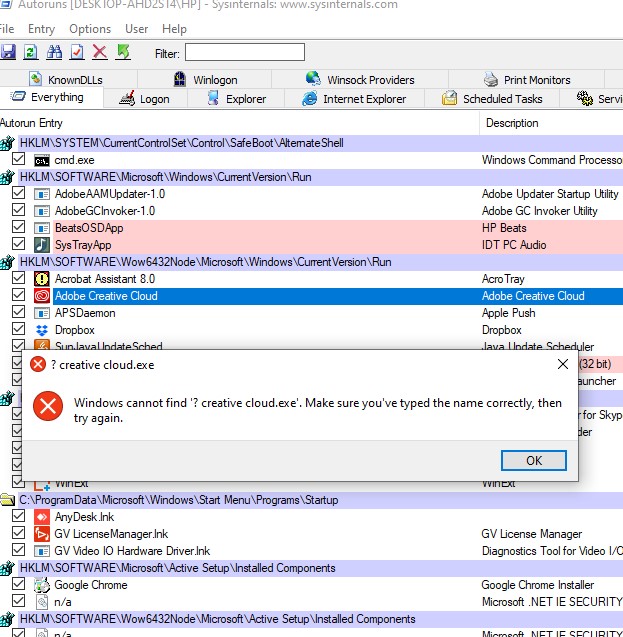Click the AdobeGCInvoker-1.0 entry icon
This screenshot has height=637, width=623.
(41, 211)
